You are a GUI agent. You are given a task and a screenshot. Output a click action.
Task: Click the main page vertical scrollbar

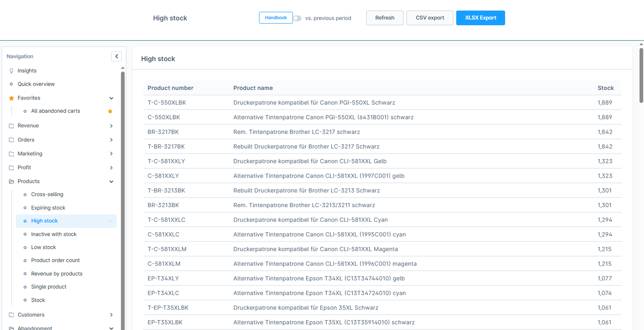tap(641, 75)
